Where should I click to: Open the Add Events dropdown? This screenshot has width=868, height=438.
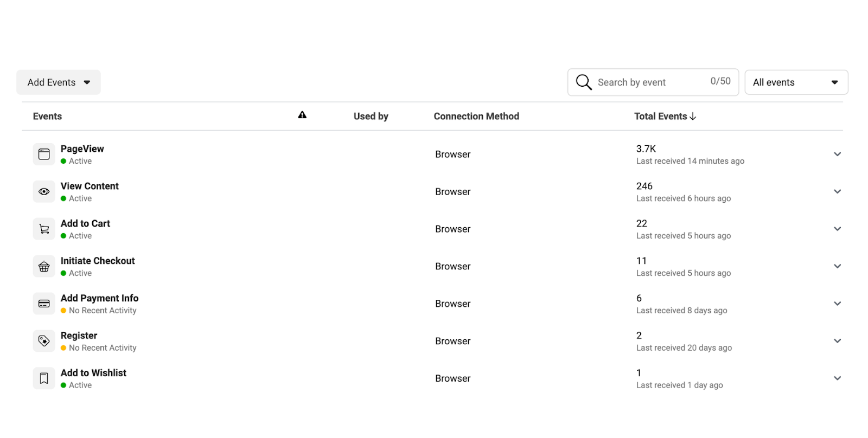59,82
